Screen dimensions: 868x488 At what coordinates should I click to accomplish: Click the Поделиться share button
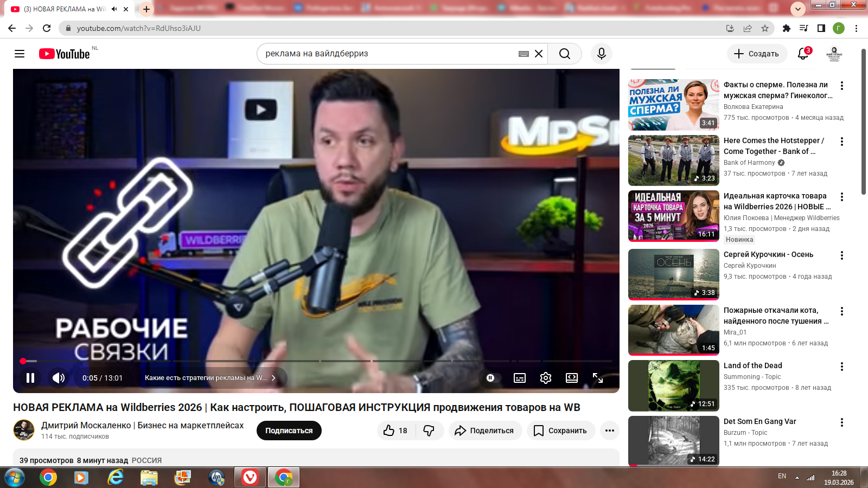(485, 431)
